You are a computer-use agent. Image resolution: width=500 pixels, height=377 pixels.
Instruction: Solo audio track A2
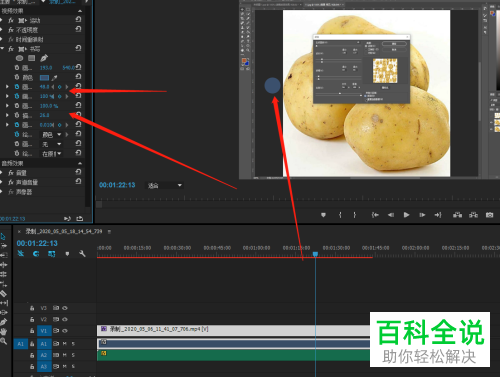73,355
